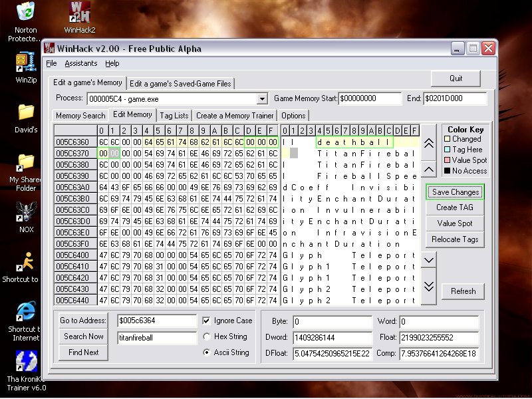This screenshot has width=532, height=399.
Task: Select the Edit a game's Memory tab
Action: tap(88, 82)
